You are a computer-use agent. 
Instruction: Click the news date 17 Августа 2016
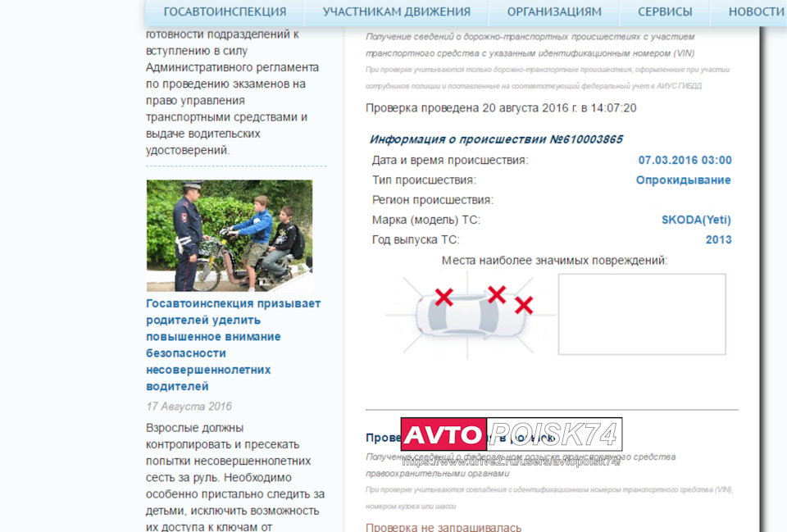[x=189, y=407]
